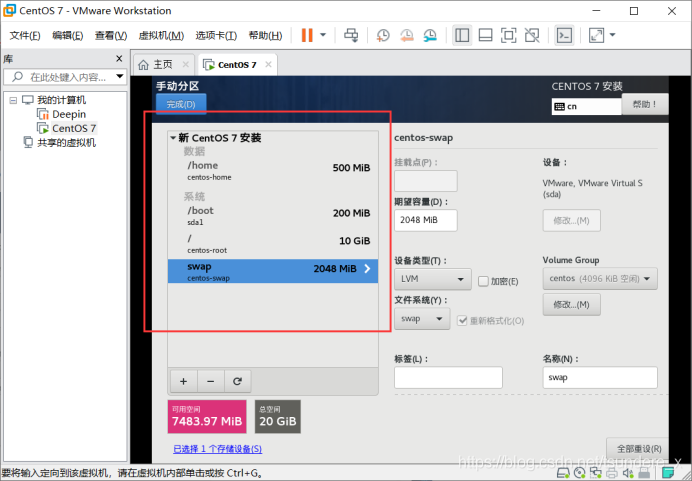Image resolution: width=692 pixels, height=481 pixels.
Task: Remove selected mount point with minus button
Action: [211, 381]
